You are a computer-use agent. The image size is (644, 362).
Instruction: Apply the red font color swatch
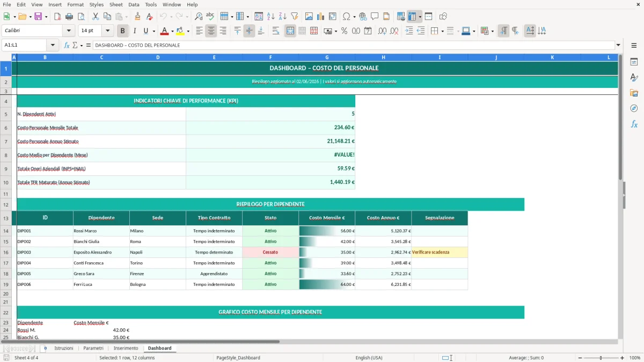tap(165, 31)
